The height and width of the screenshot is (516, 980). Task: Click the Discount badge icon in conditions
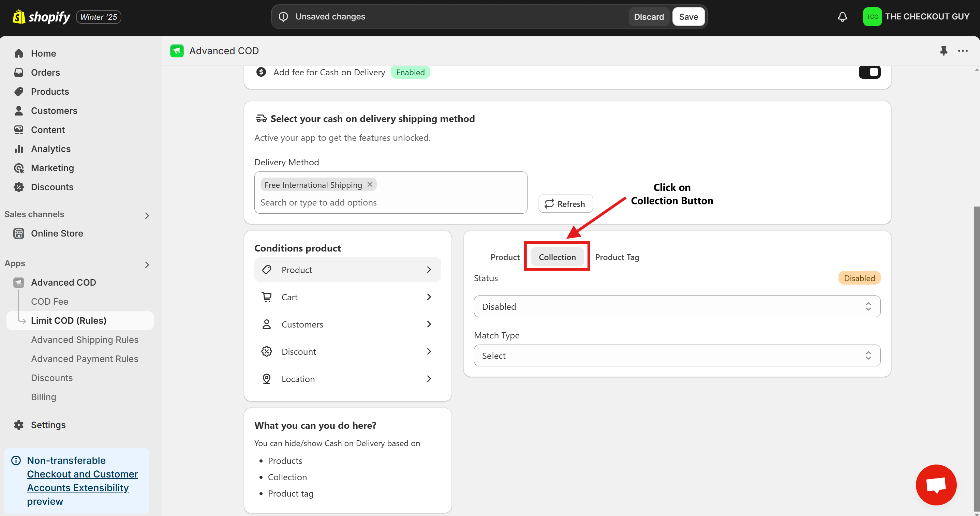click(x=267, y=351)
